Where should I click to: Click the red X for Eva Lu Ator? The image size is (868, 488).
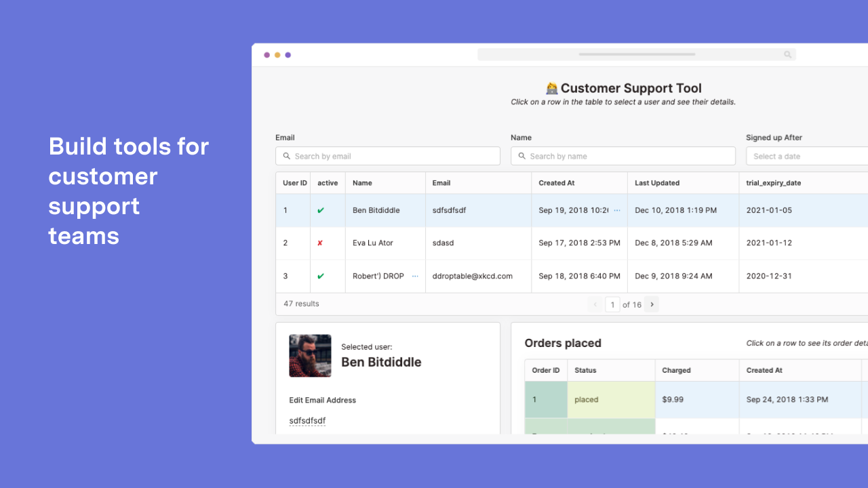[x=321, y=243]
